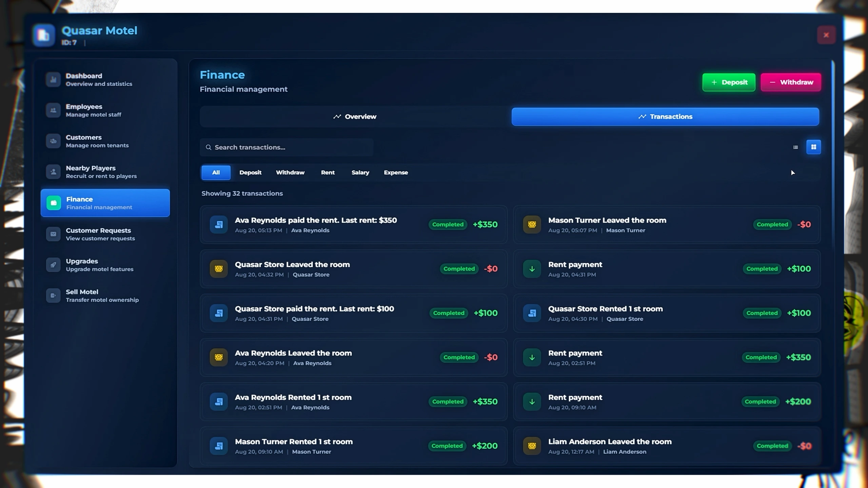The image size is (868, 488).
Task: Filter transactions by Rent
Action: tap(328, 172)
